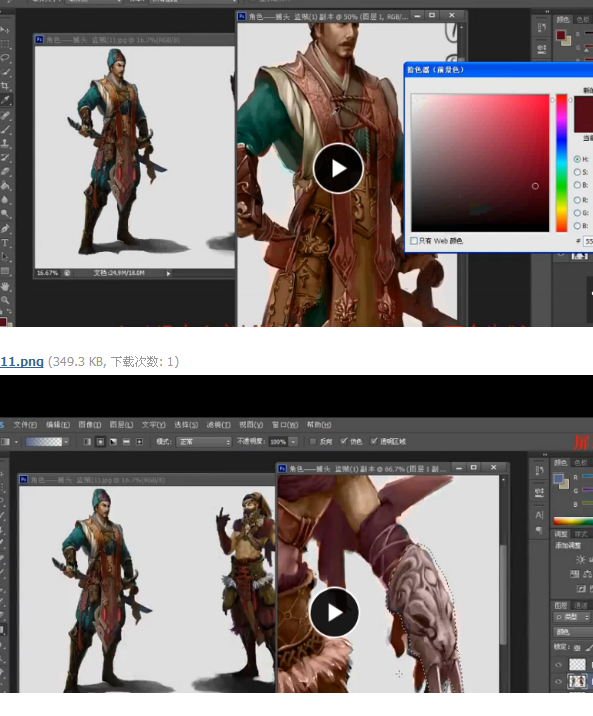The width and height of the screenshot is (593, 716).
Task: Play the first video
Action: tap(338, 168)
